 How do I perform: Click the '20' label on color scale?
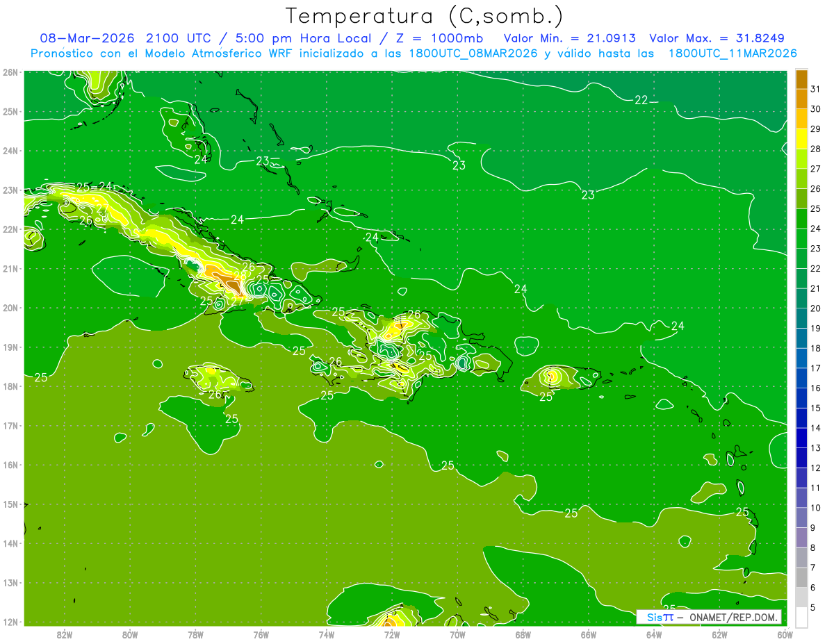click(x=815, y=308)
